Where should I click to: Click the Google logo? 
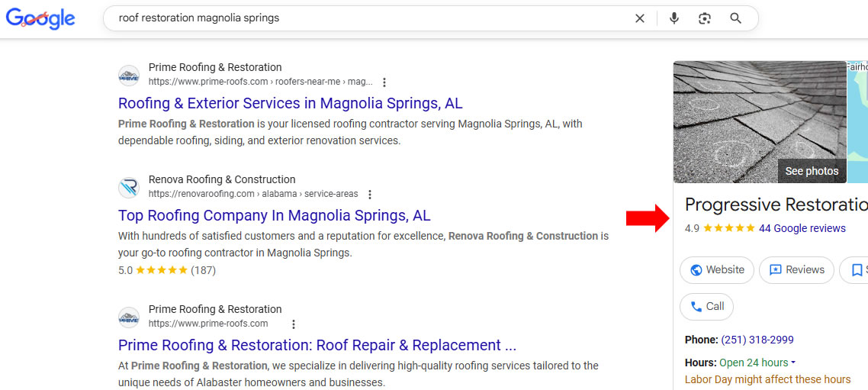tap(40, 18)
